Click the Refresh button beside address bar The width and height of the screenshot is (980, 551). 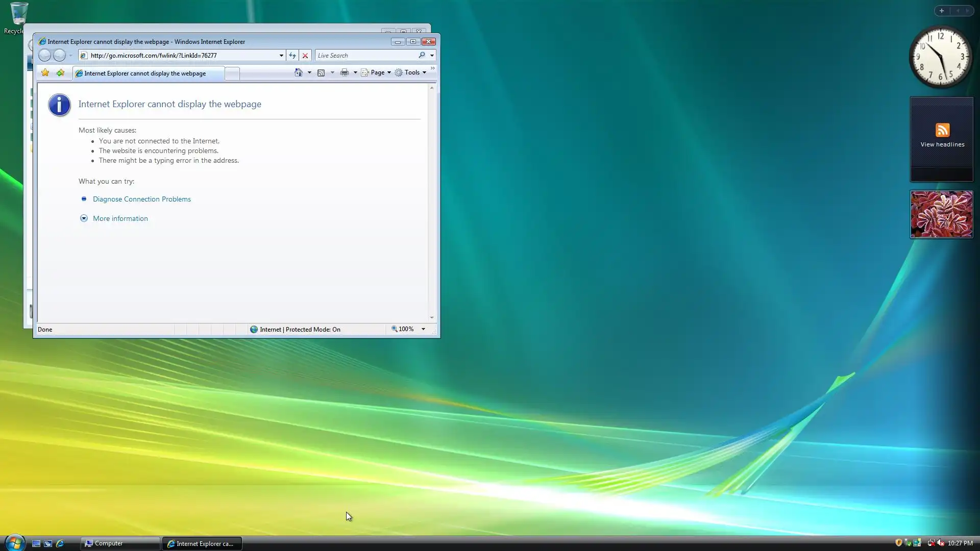tap(292, 56)
